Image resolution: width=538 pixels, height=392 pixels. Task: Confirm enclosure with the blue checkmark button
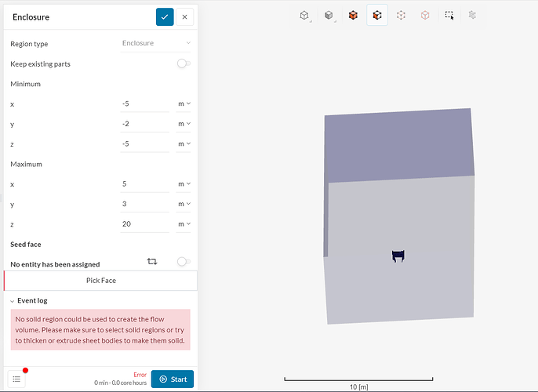[165, 16]
